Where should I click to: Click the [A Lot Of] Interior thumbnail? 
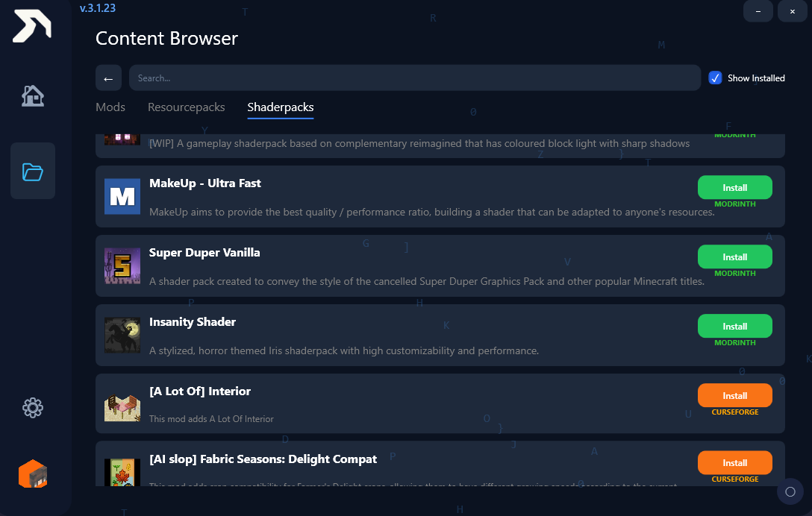pyautogui.click(x=122, y=405)
